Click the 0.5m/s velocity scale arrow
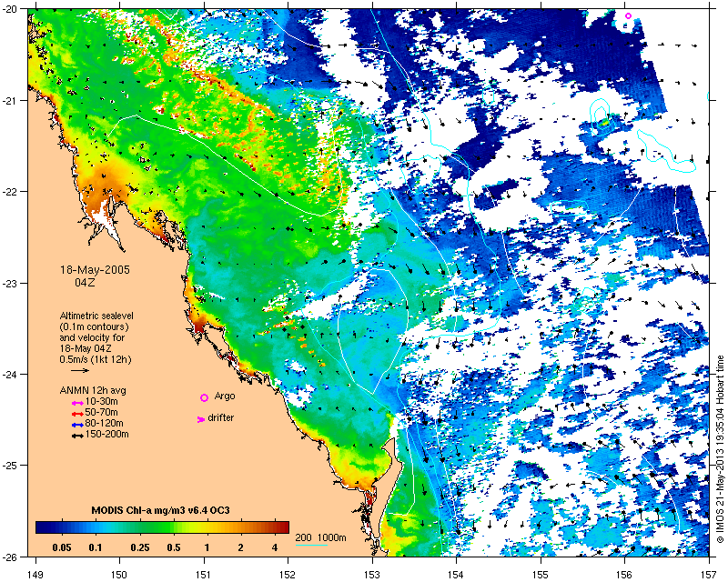Image resolution: width=728 pixels, height=582 pixels. point(80,370)
